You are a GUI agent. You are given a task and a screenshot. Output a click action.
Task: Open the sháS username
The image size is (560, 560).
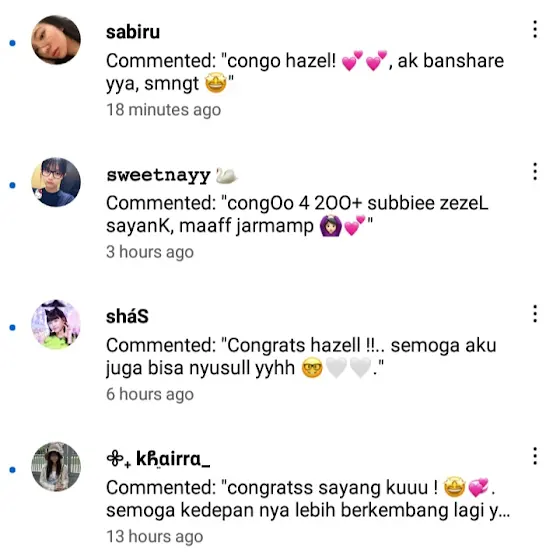(127, 316)
